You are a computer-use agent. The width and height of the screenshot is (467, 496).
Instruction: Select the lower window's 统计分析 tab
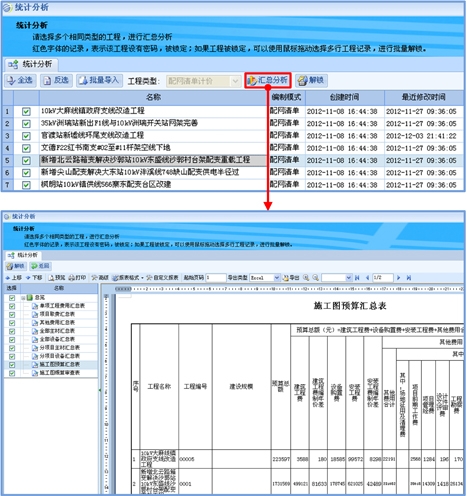pos(23,255)
